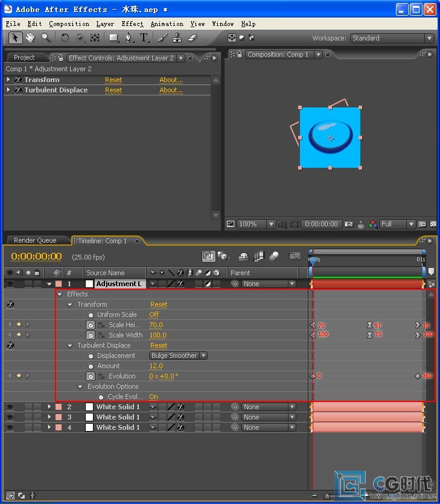Select the Rectangular Mask tool
Image resolution: width=440 pixels, height=504 pixels.
(x=113, y=38)
